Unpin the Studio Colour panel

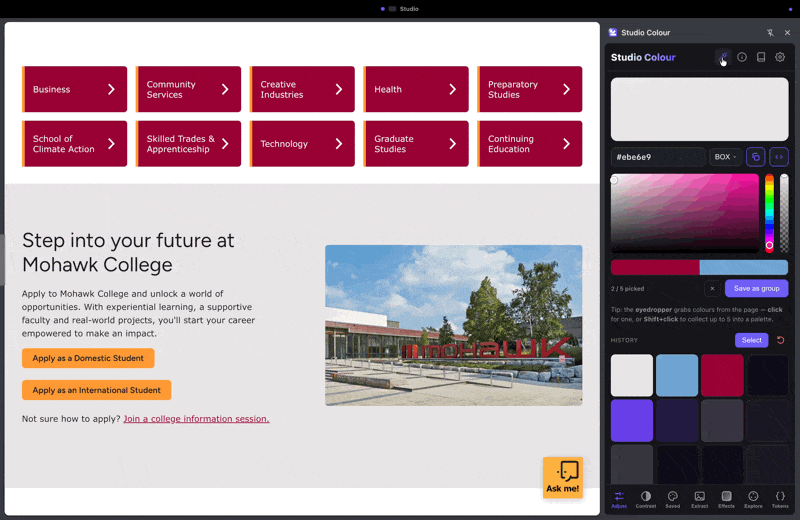(x=770, y=33)
